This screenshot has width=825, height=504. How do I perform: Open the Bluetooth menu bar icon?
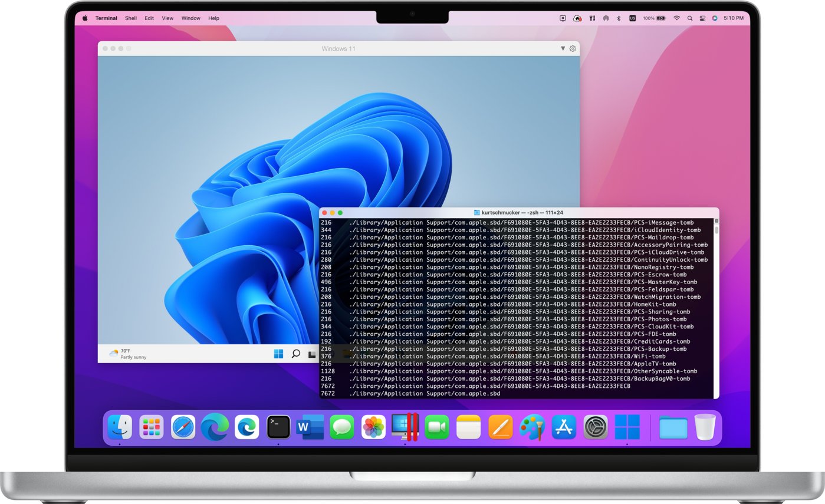click(619, 18)
